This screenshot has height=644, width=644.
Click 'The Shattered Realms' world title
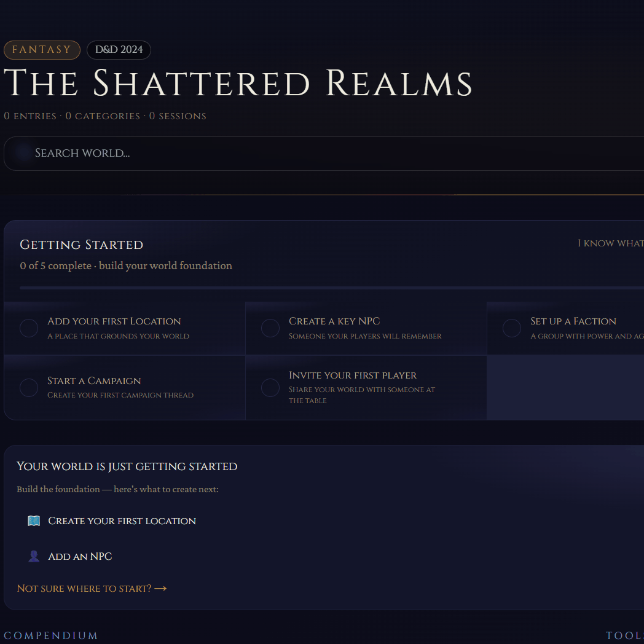238,84
